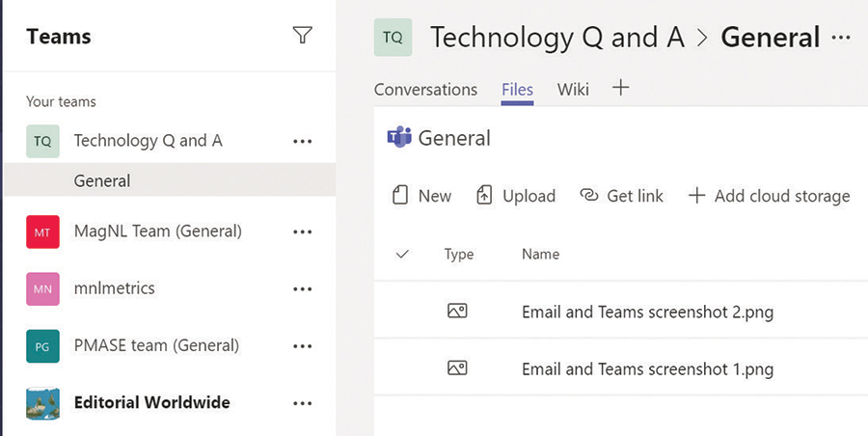The height and width of the screenshot is (436, 868).
Task: Select the General channel in the sidebar
Action: point(101,180)
